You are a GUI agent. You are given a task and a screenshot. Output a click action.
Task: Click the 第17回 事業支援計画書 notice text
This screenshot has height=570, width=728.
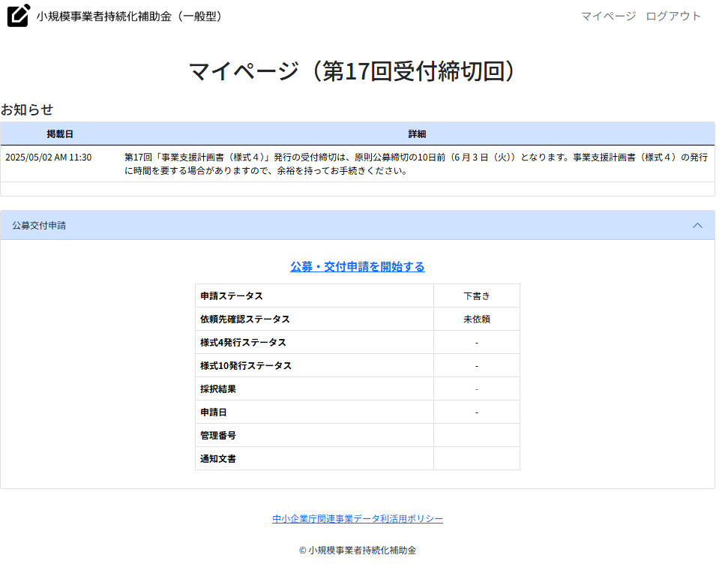click(x=416, y=164)
